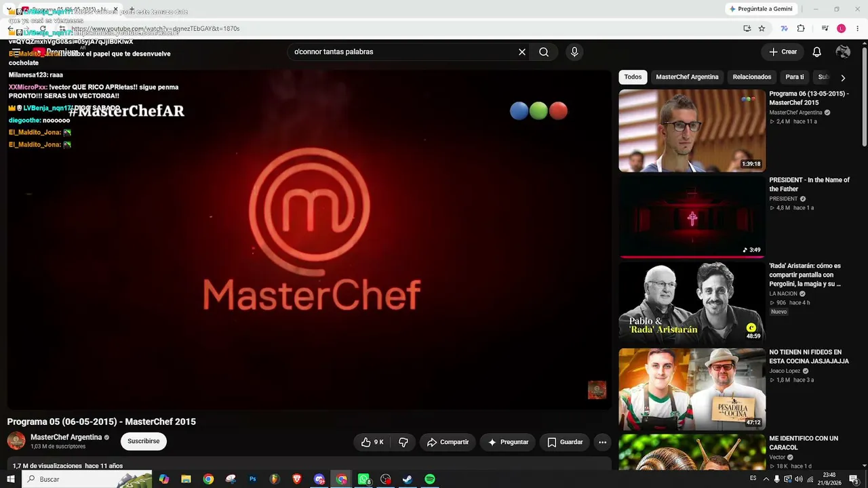Click the Programa 06 (13-05-2015) title

point(809,98)
